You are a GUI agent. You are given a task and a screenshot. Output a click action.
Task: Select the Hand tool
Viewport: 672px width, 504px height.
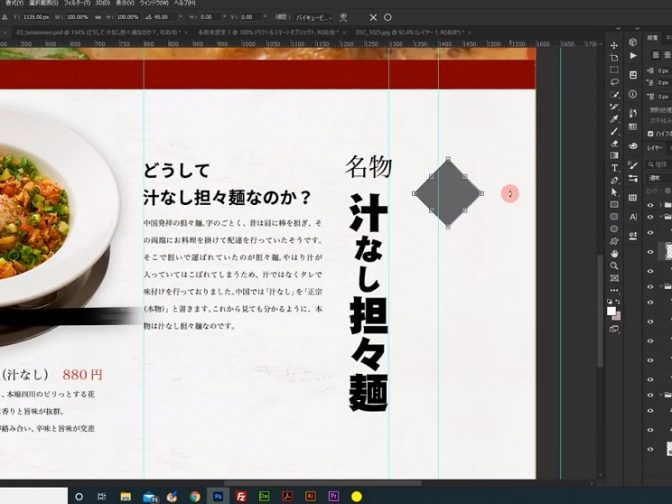pyautogui.click(x=614, y=254)
